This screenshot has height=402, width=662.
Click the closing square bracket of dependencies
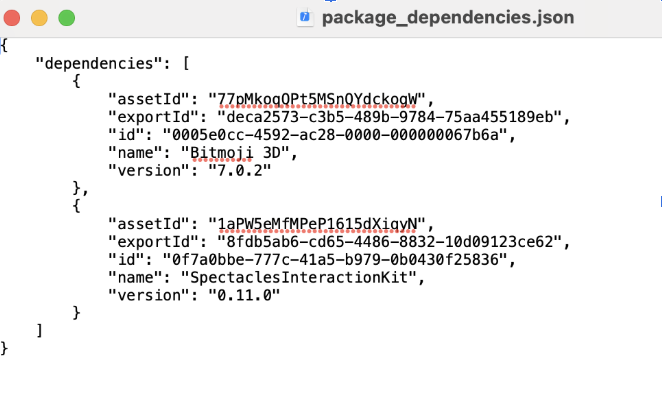point(39,330)
